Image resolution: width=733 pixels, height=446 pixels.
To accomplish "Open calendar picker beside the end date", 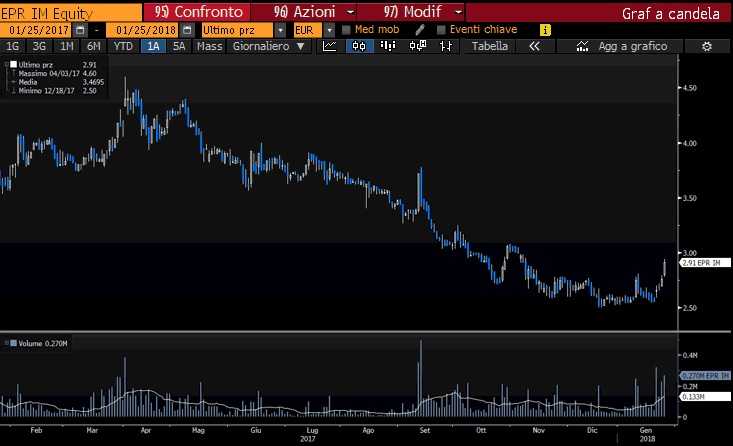I will tap(187, 30).
